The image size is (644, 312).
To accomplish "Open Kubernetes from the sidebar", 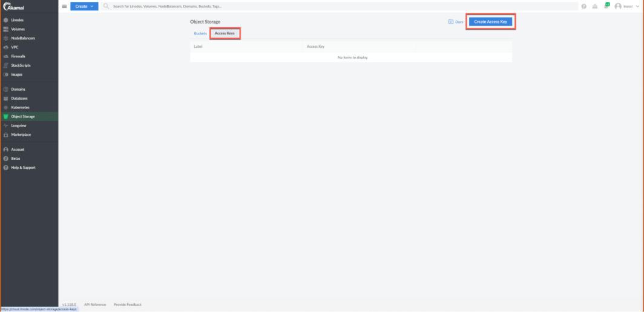I will pyautogui.click(x=20, y=107).
